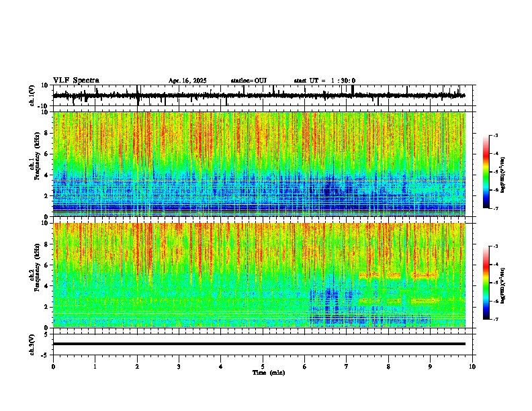Click the thick black ch.3 voltage line
Viewport: 532px width, 411px height.
[259, 344]
